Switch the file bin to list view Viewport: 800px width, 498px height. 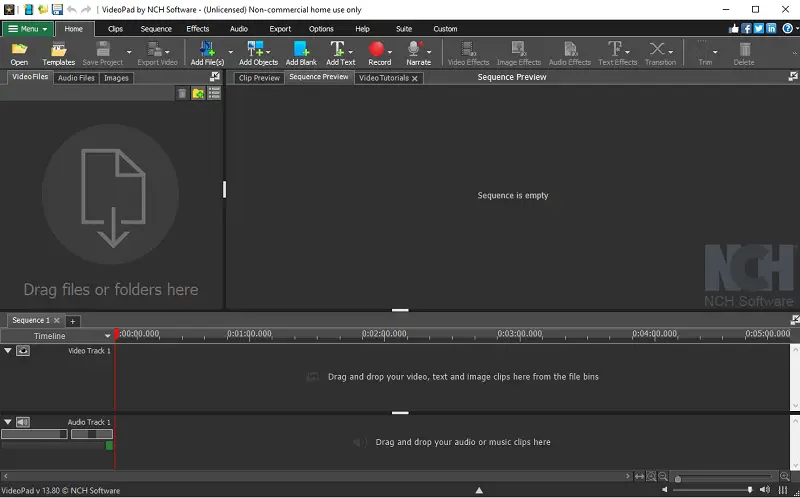click(214, 93)
